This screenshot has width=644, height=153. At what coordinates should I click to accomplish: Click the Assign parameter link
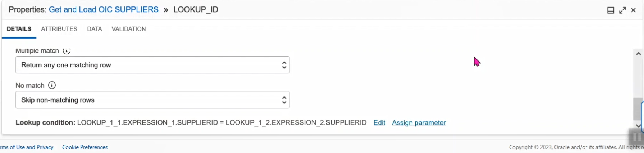point(419,123)
